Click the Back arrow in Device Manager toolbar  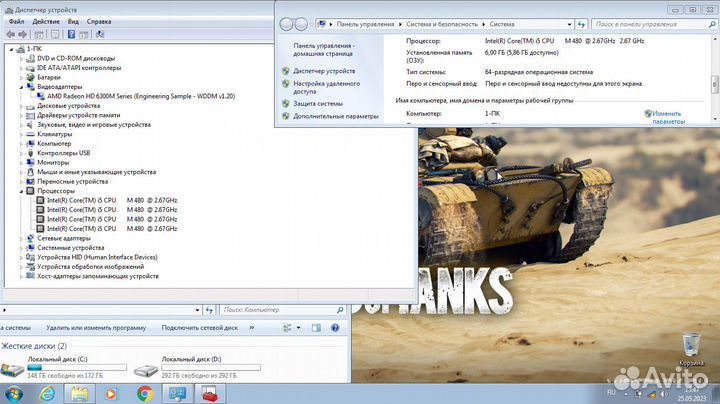[x=10, y=34]
